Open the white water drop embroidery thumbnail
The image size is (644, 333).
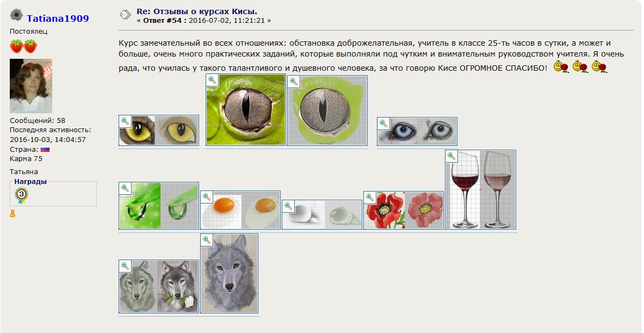coord(322,214)
